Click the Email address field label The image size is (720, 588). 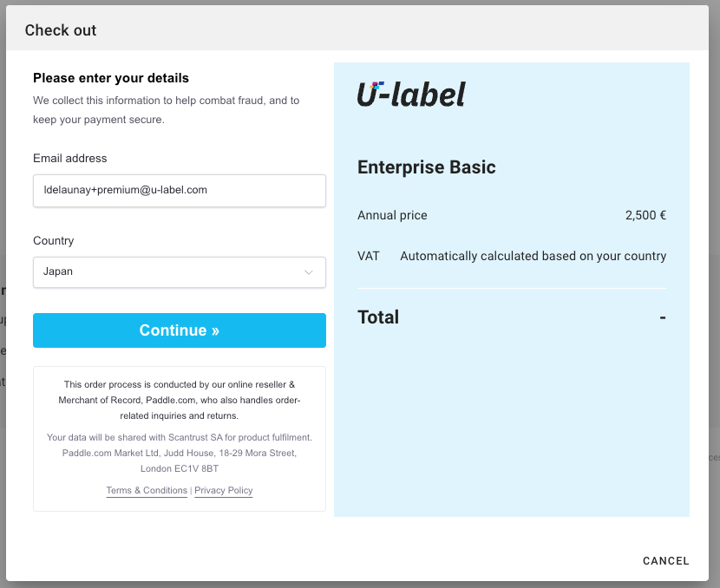point(70,159)
